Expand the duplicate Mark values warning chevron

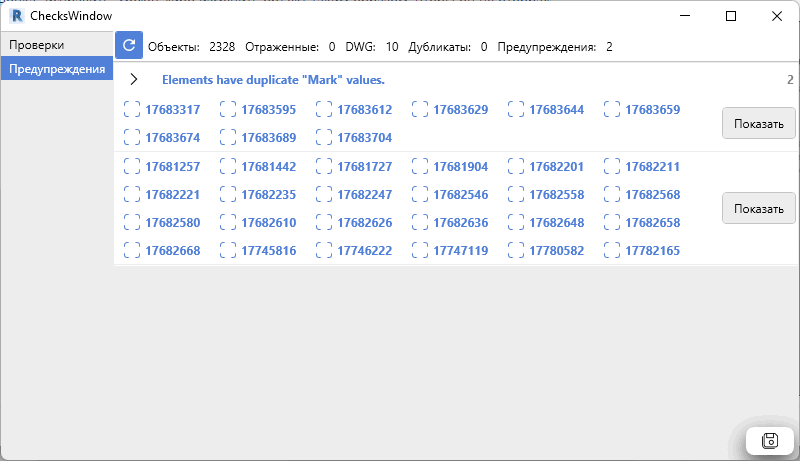[134, 80]
